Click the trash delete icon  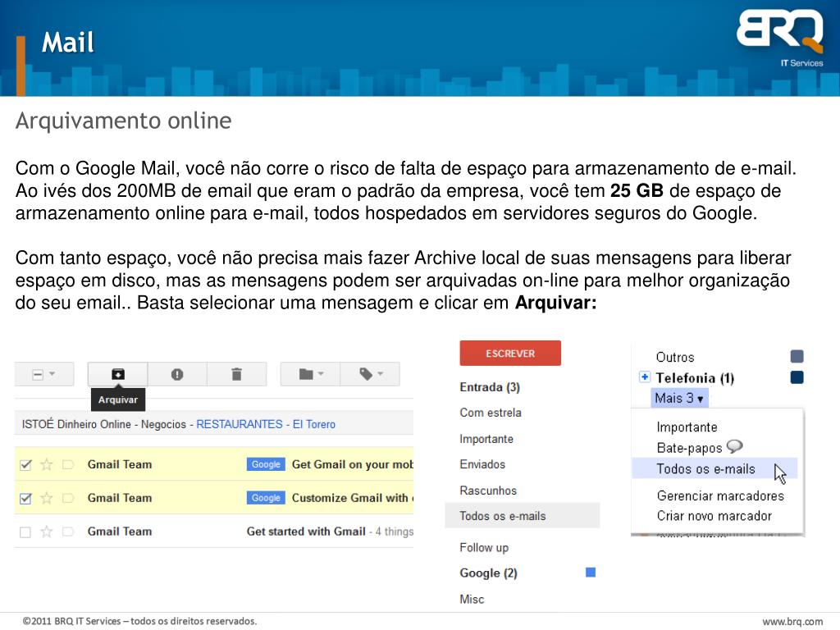click(x=236, y=374)
